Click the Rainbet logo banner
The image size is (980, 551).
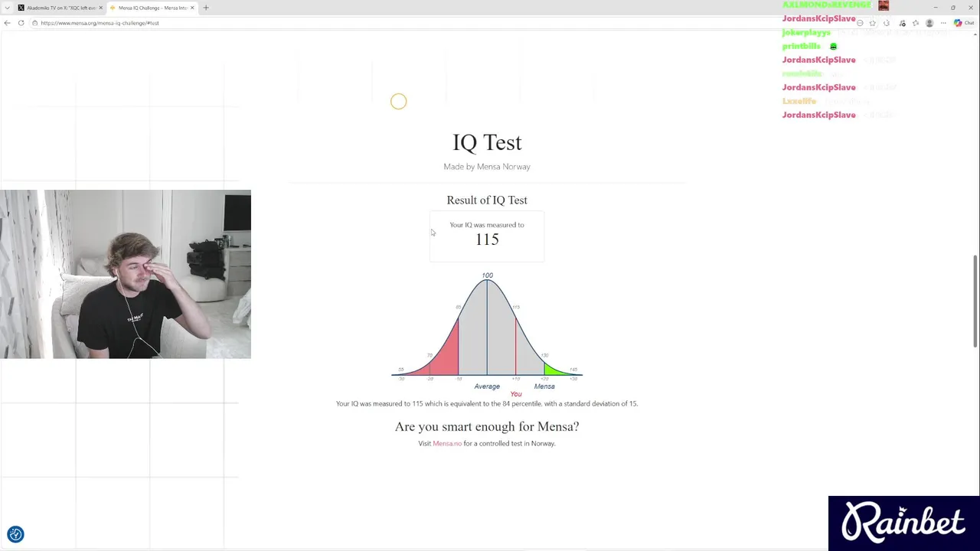pos(903,523)
